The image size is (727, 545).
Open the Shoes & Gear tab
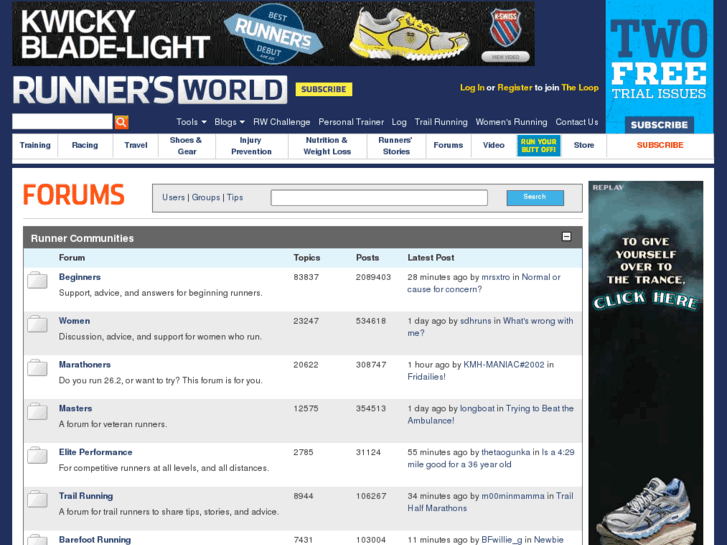coord(186,146)
